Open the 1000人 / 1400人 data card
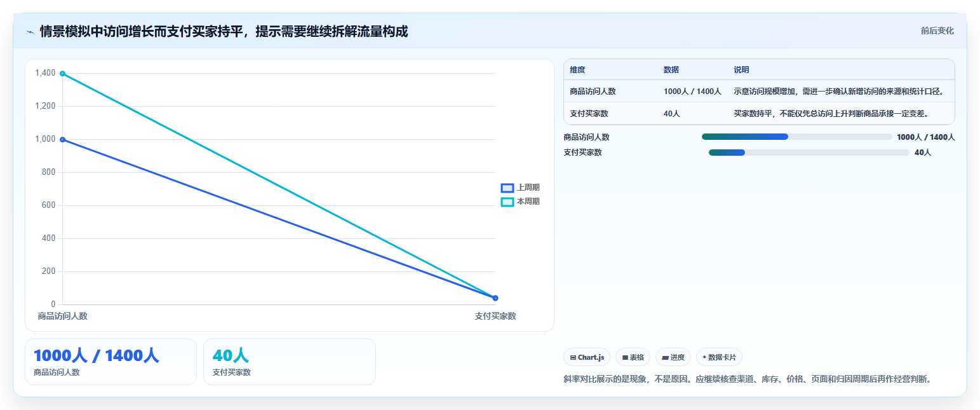Image resolution: width=980 pixels, height=410 pixels. pyautogui.click(x=111, y=362)
